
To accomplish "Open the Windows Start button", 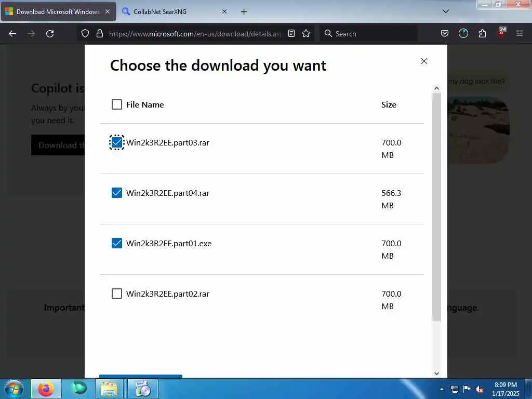I will [14, 389].
